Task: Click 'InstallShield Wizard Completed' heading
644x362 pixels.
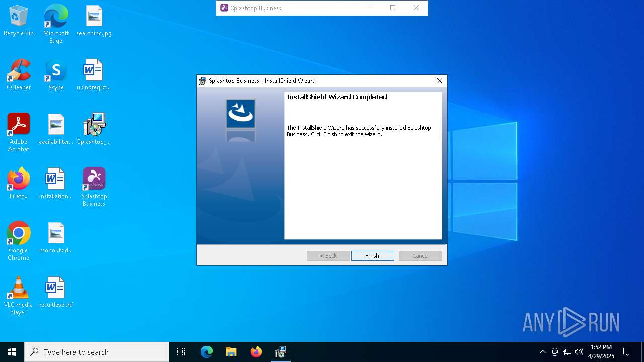Action: click(x=337, y=97)
